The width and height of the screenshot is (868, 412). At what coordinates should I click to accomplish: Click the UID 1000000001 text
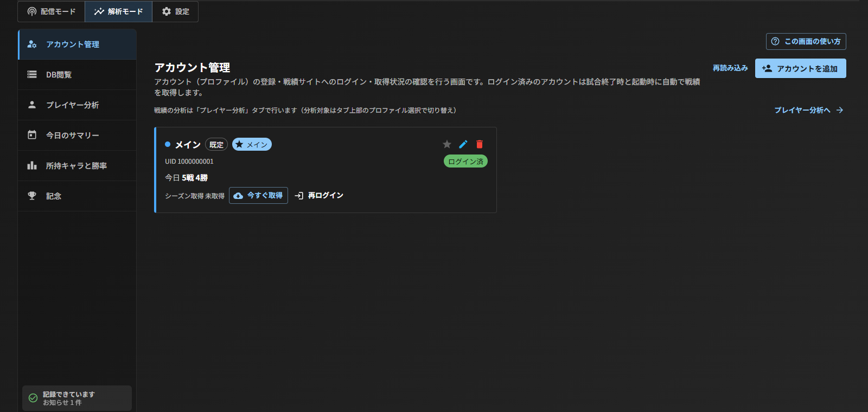(189, 162)
